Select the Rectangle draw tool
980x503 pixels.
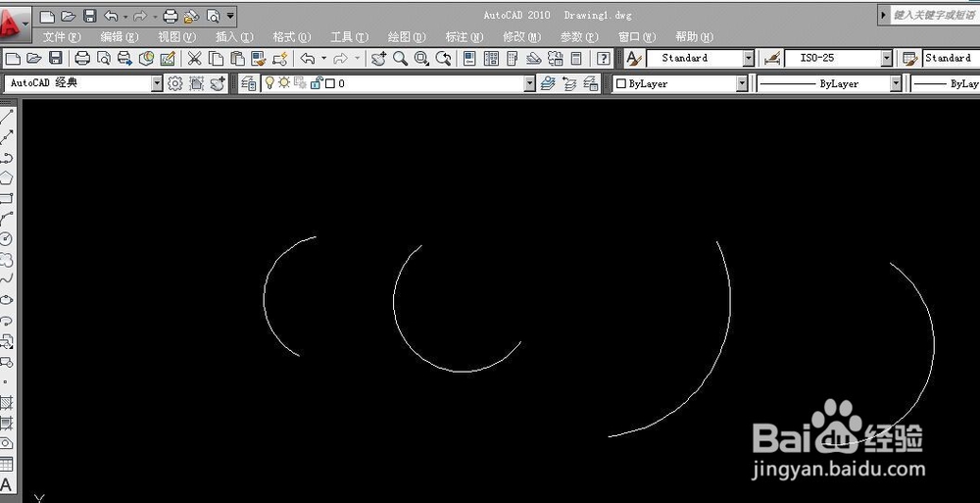[x=6, y=198]
